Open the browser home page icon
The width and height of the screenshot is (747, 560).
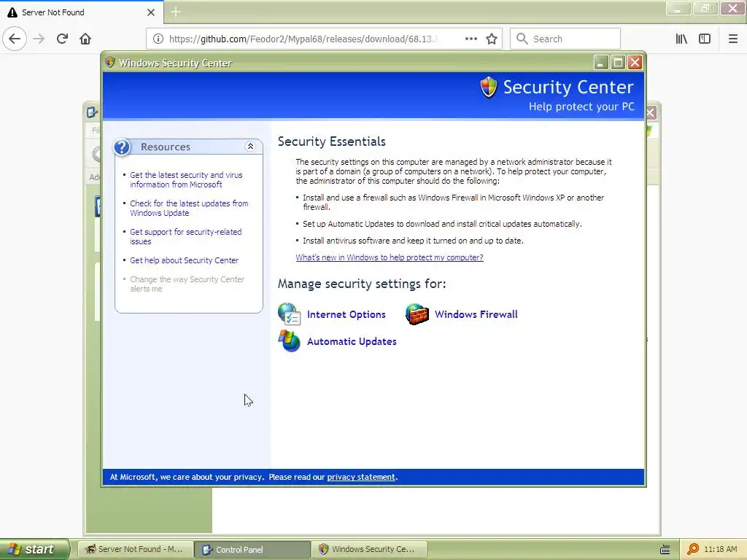85,39
